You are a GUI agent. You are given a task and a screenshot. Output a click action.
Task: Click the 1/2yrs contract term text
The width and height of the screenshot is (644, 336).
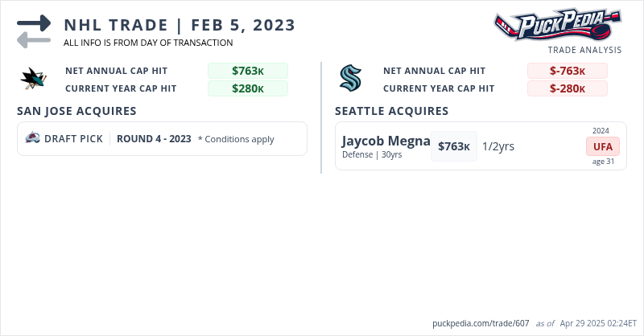tap(498, 146)
